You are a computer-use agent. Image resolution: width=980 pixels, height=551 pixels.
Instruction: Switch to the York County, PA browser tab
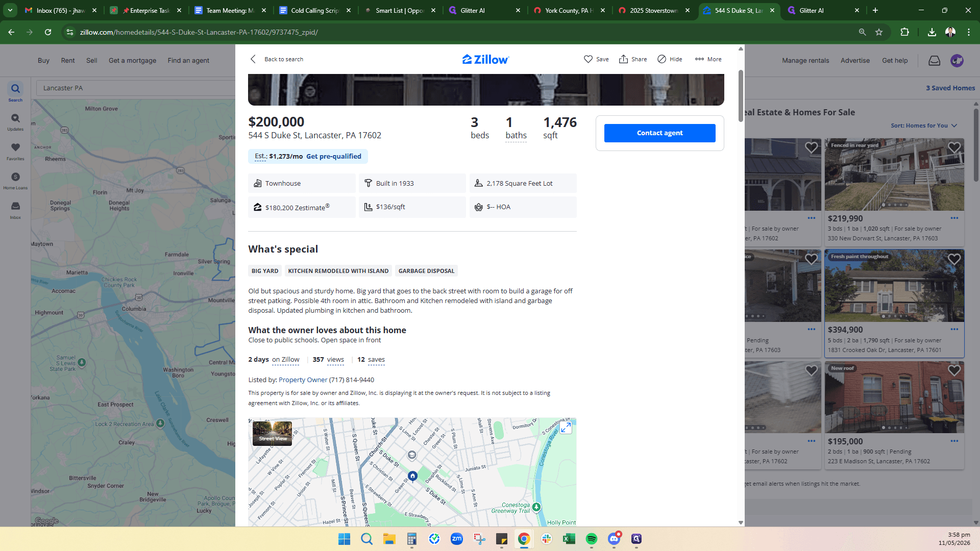(569, 10)
